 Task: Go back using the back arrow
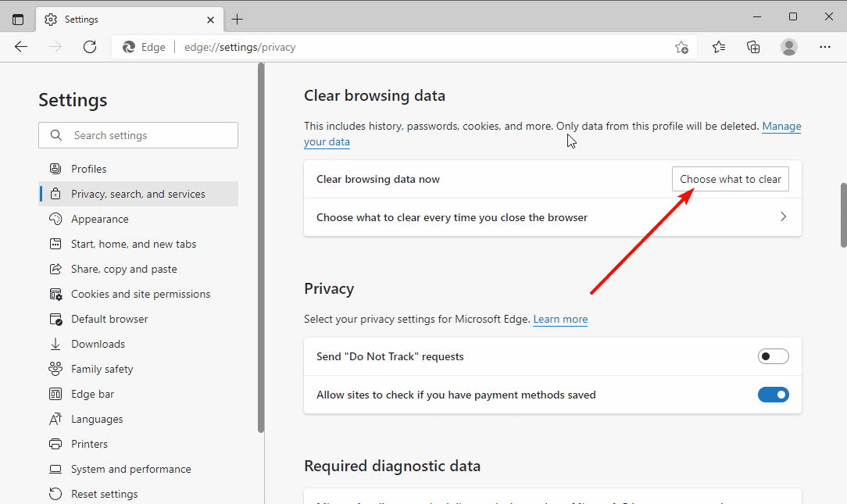[21, 47]
